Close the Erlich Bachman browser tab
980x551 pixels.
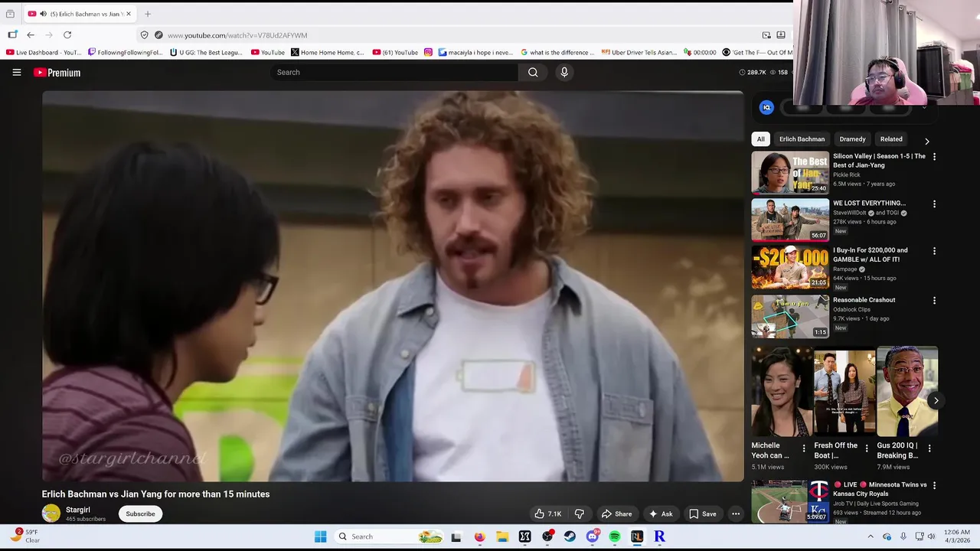pos(129,14)
